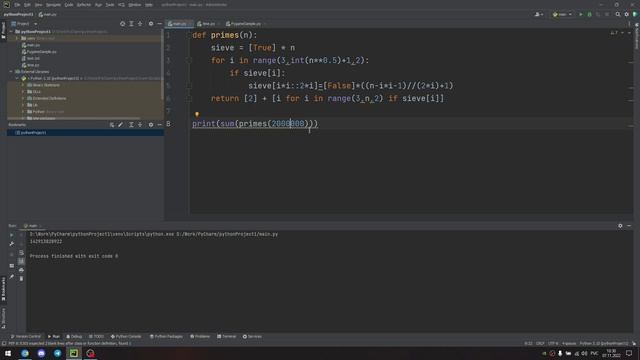
Task: Expand the venv folder
Action: 17,38
